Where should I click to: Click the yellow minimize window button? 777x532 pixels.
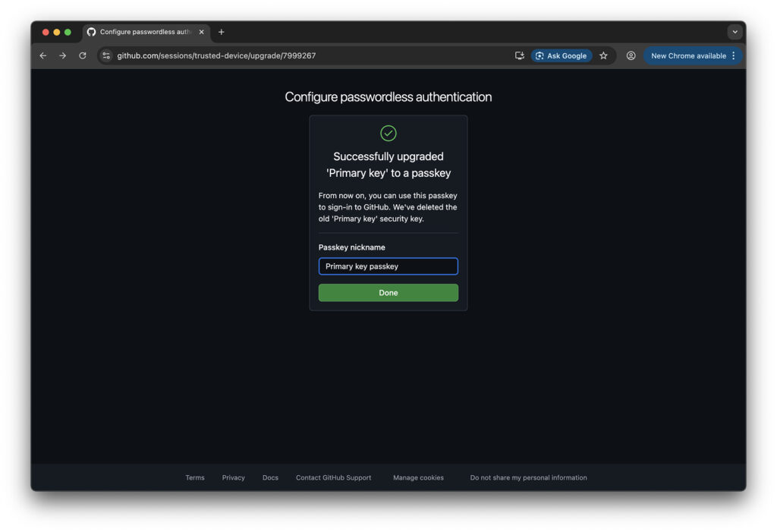[x=56, y=32]
